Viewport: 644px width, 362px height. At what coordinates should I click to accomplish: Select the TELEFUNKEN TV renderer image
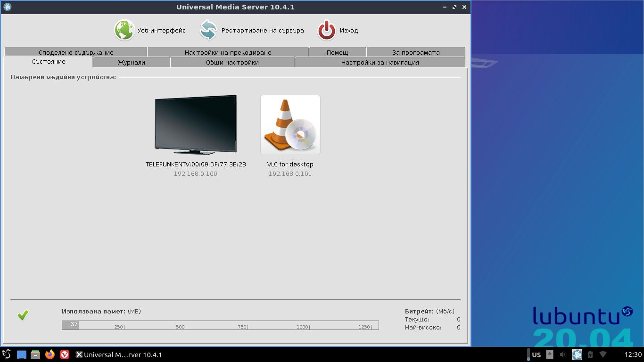(196, 124)
